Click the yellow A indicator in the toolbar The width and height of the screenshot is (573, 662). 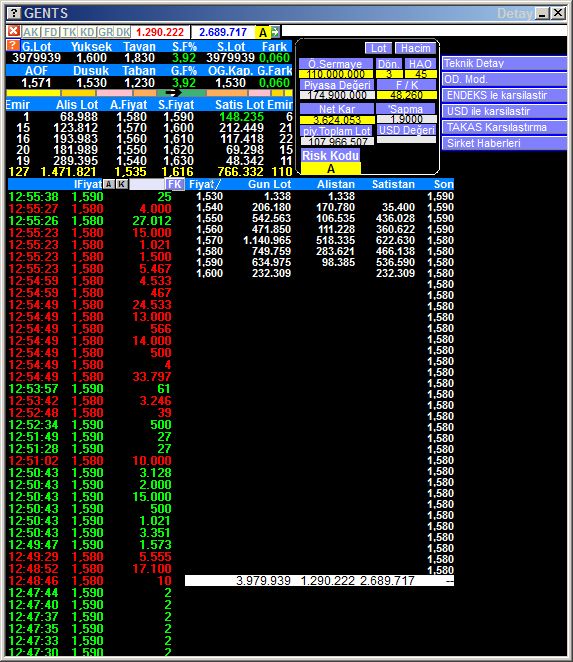263,32
